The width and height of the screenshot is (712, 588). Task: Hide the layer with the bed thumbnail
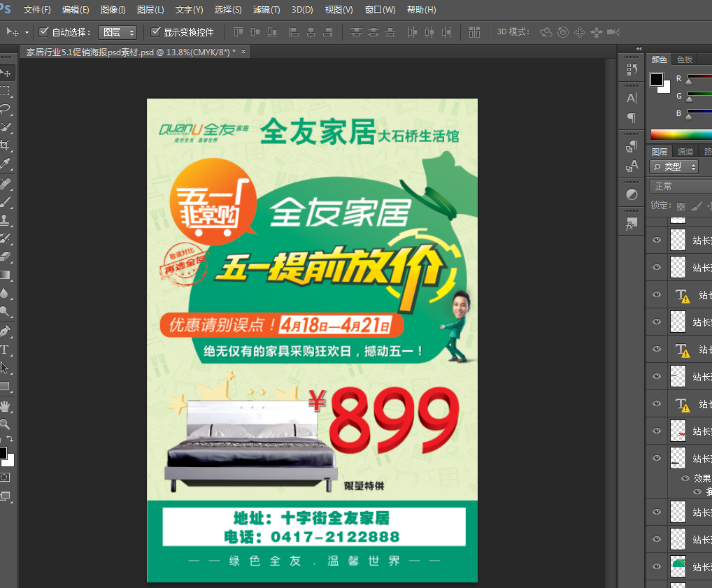[x=657, y=458]
